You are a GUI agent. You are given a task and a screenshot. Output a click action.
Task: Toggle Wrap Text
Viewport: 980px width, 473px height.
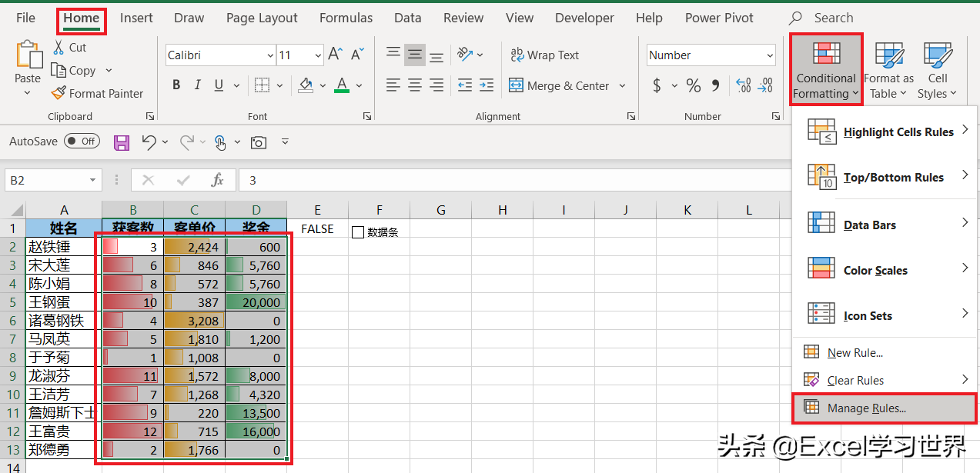pyautogui.click(x=544, y=55)
